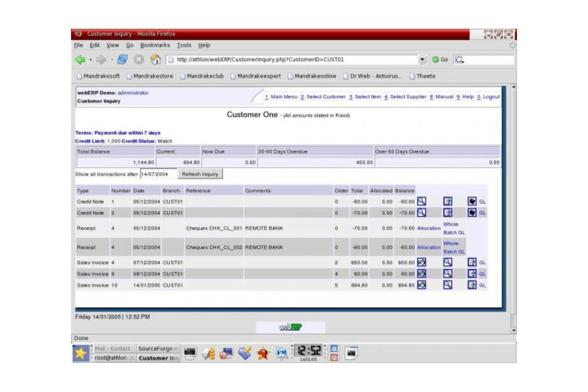Viewport: 588px width, 392px height.
Task: Click the page scrollbar down arrow
Action: [513, 330]
